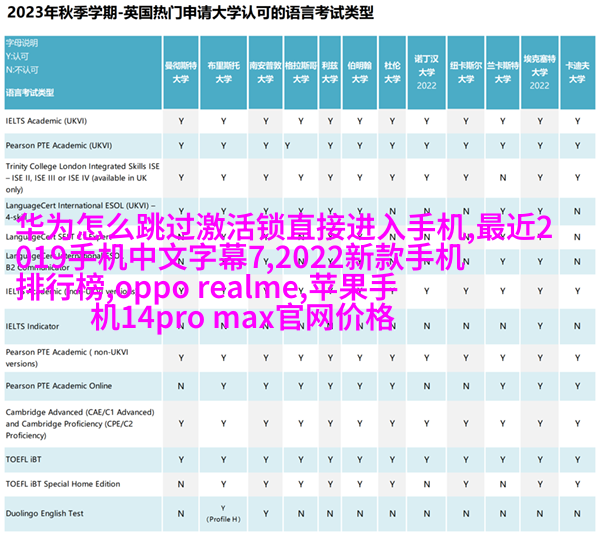Click the IELTS Academic (UKVI) row label
This screenshot has width=600, height=536.
[46, 121]
